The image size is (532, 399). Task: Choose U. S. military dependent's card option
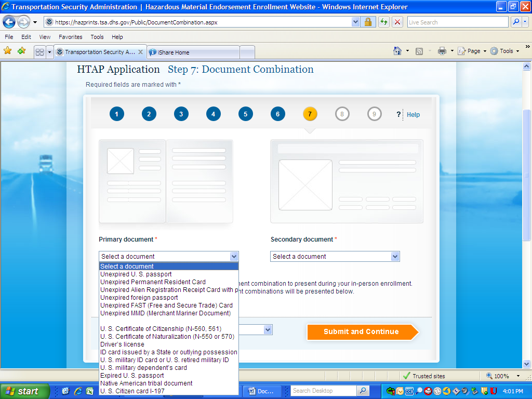pos(169,368)
